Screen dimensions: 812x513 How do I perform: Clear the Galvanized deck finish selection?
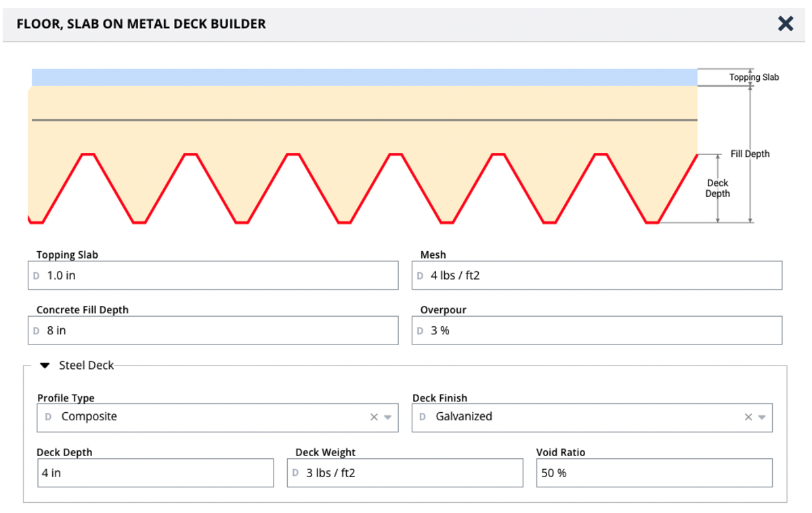coord(748,418)
